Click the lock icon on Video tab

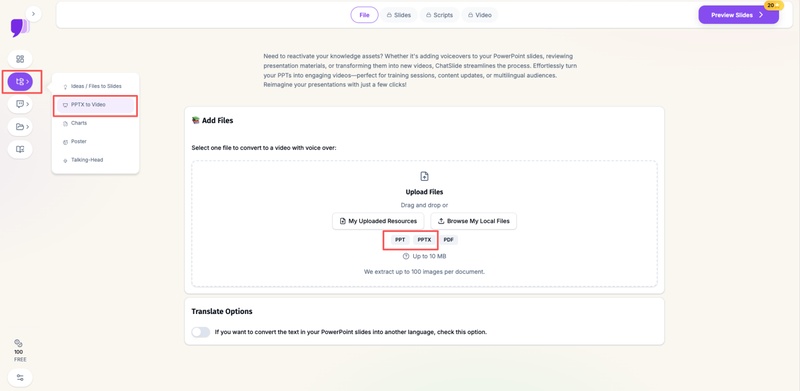(x=470, y=15)
